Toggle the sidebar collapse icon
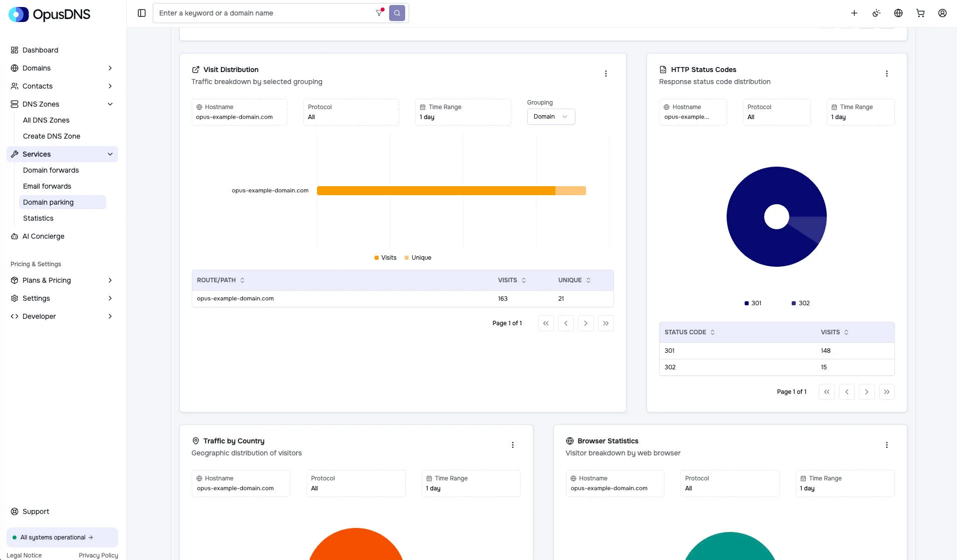Screen dimensions: 957x560 pyautogui.click(x=142, y=13)
